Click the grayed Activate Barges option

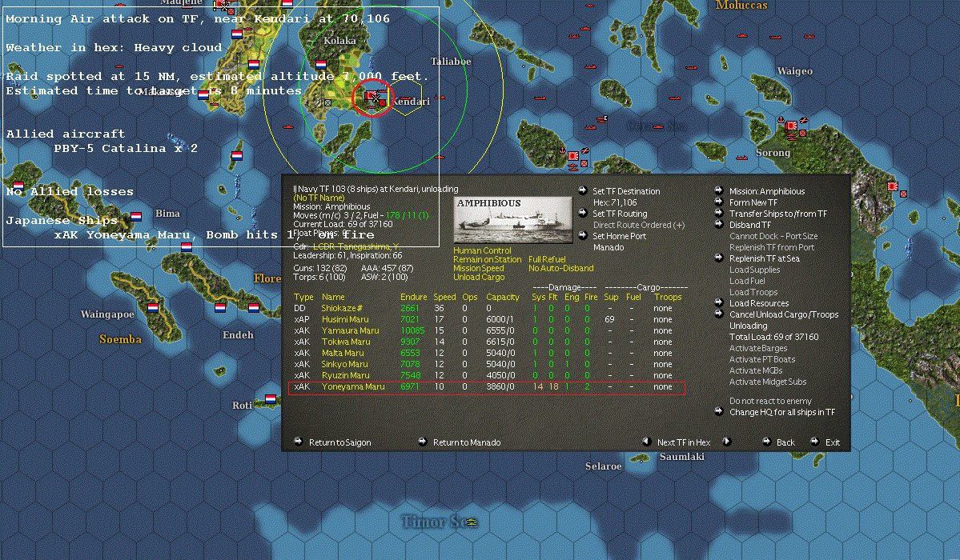(x=758, y=348)
